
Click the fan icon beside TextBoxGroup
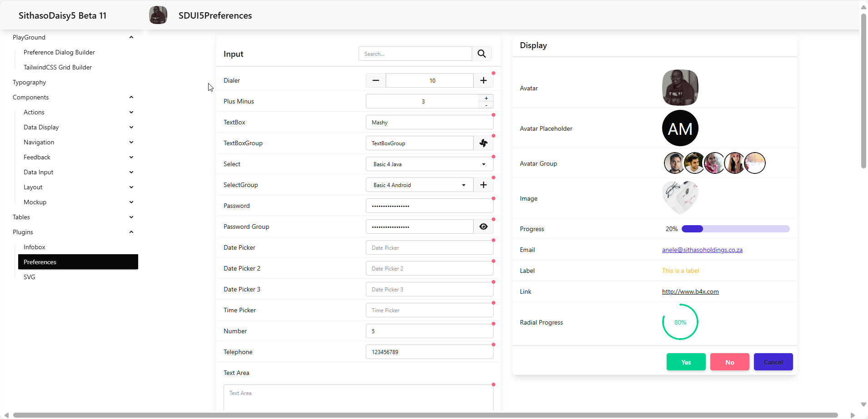[x=484, y=143]
